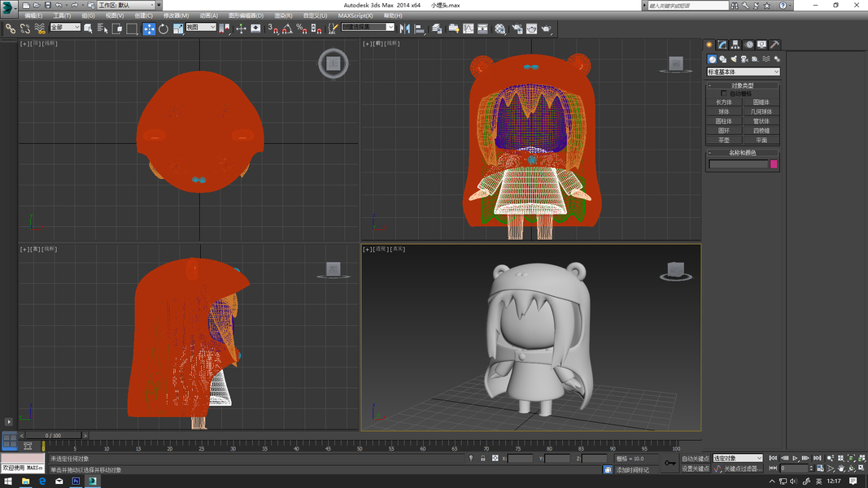868x488 pixels.
Task: Collapse the 名称和颜色 rollout
Action: tap(743, 153)
